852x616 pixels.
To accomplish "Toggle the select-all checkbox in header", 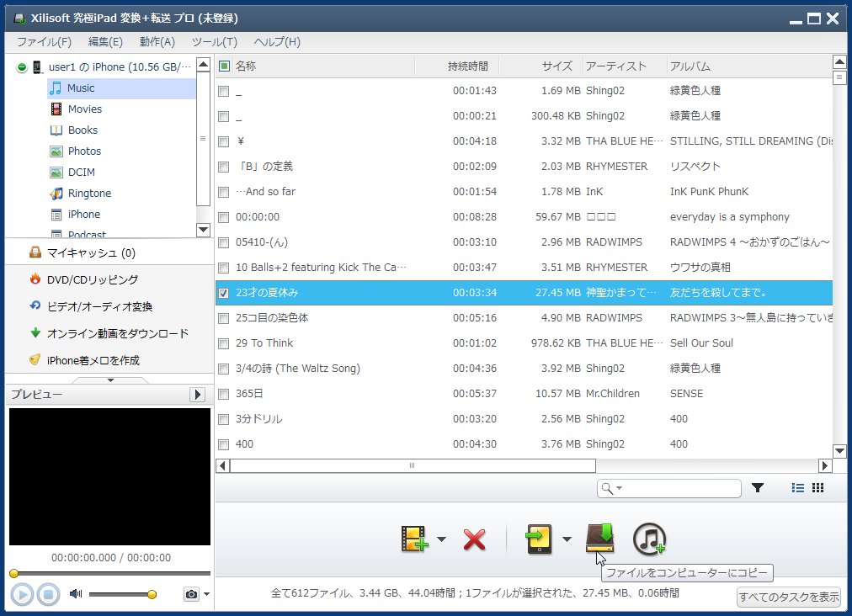I will [224, 66].
